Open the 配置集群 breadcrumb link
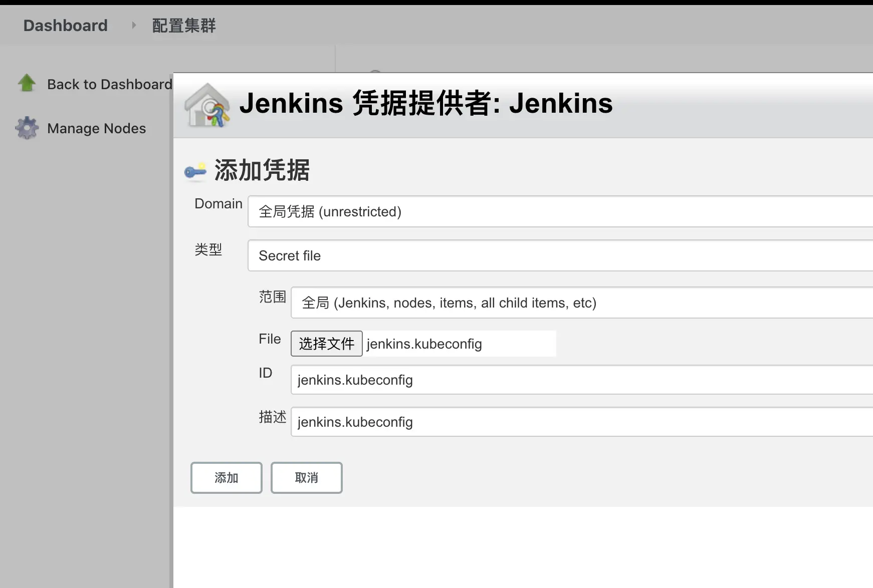 click(184, 25)
